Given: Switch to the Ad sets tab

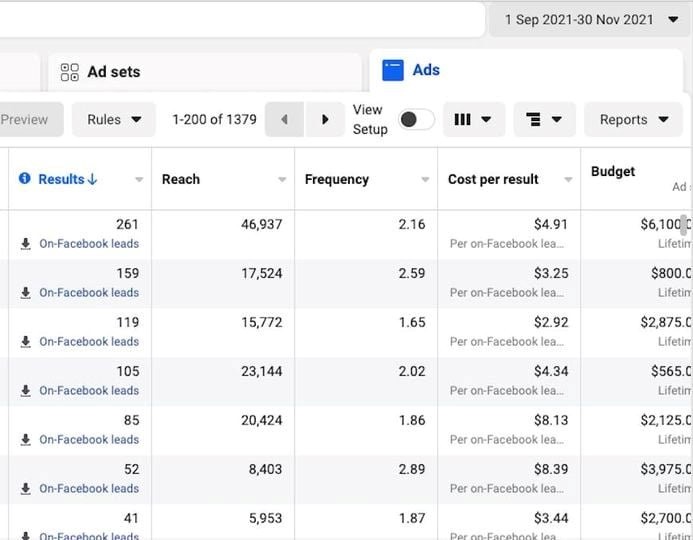Looking at the screenshot, I should [113, 72].
